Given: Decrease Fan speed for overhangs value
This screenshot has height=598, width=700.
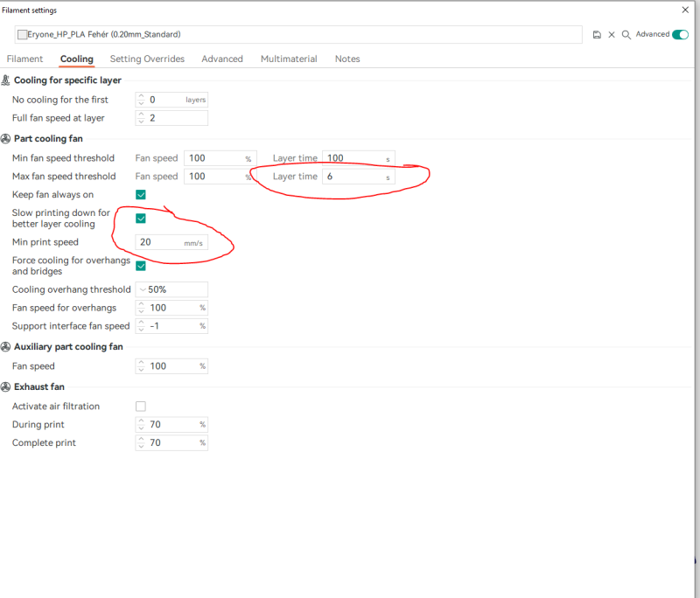Looking at the screenshot, I should [x=141, y=312].
